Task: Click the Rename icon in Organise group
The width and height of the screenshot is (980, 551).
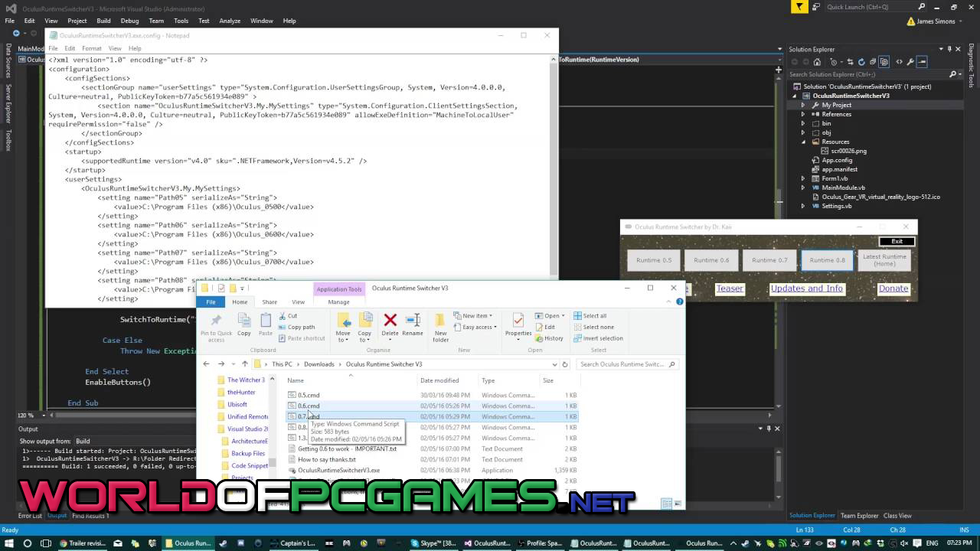Action: click(x=413, y=320)
